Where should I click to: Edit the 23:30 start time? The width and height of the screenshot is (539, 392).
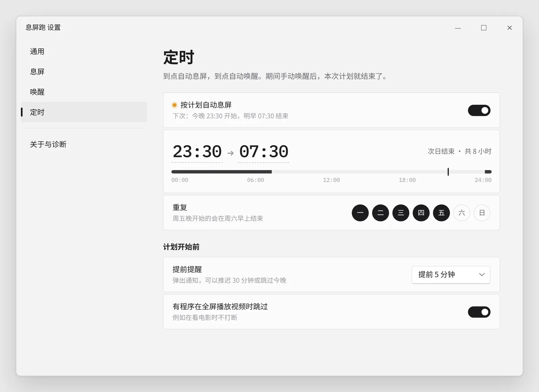tap(197, 152)
